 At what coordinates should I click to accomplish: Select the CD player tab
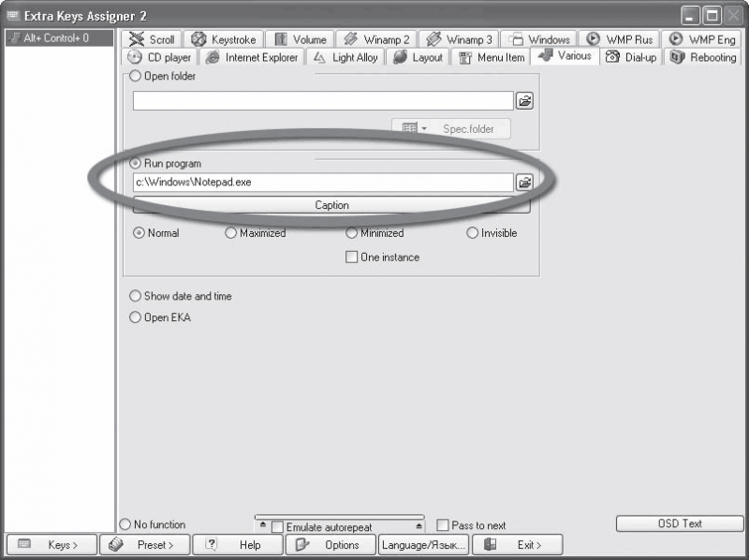(159, 57)
